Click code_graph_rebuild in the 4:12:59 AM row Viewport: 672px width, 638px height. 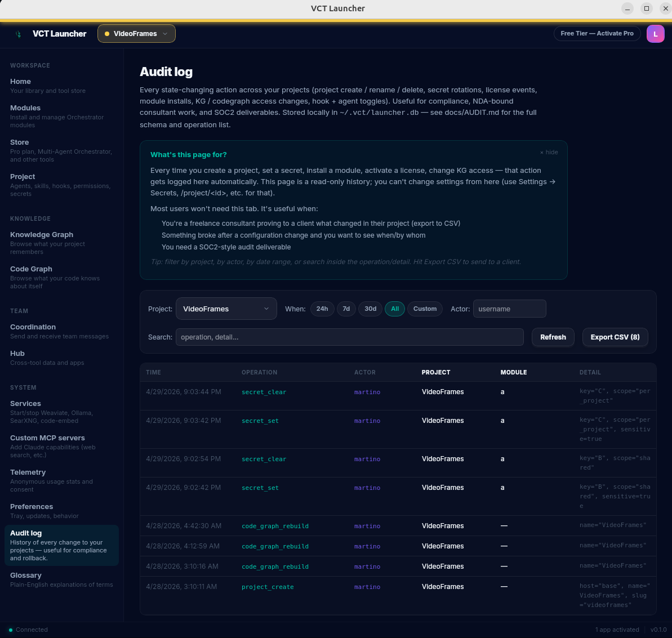(275, 546)
